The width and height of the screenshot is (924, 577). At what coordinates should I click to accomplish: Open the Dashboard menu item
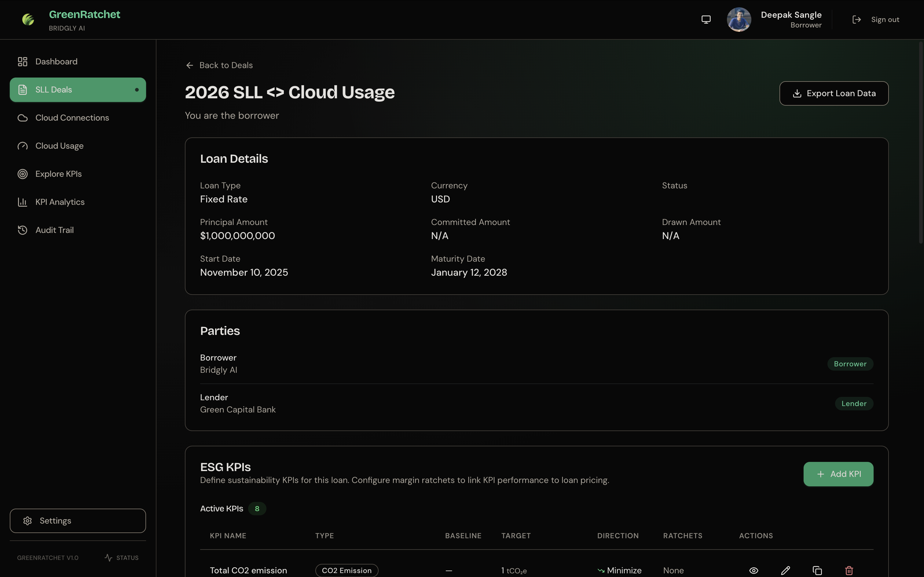pos(56,61)
